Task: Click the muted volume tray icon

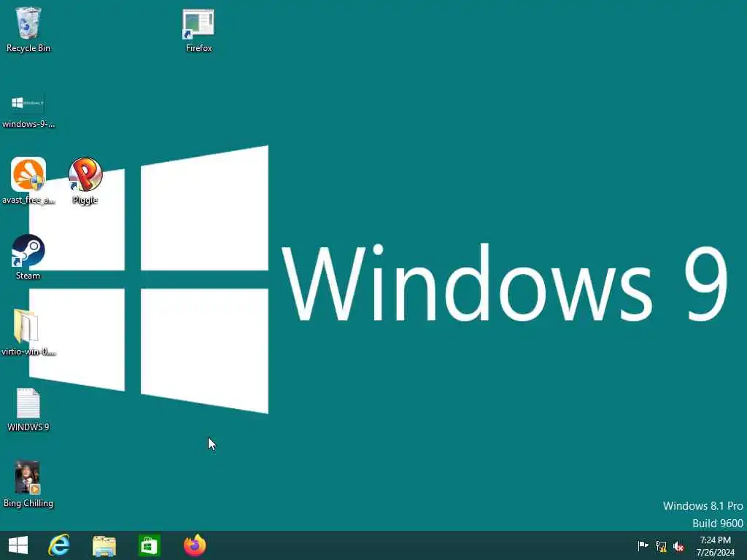Action: pos(678,546)
